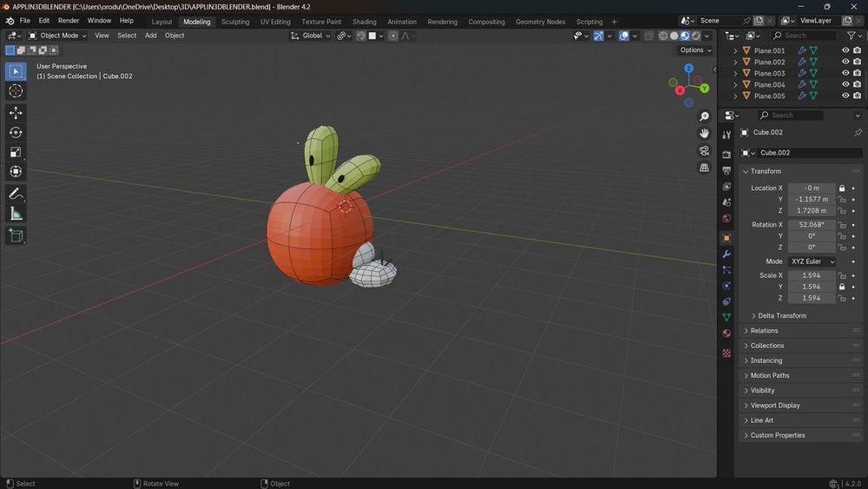The image size is (868, 489).
Task: Switch to the Sculpting workspace tab
Action: pyautogui.click(x=235, y=22)
